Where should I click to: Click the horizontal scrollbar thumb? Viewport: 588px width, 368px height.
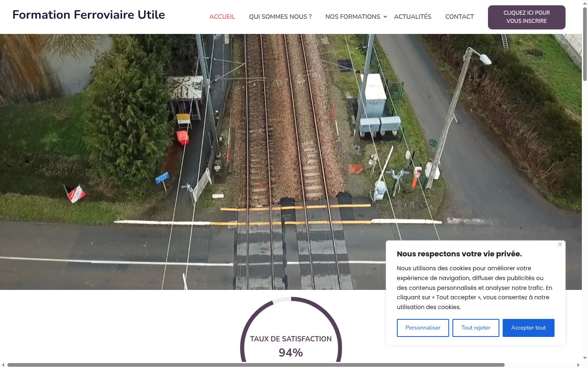[x=256, y=365]
